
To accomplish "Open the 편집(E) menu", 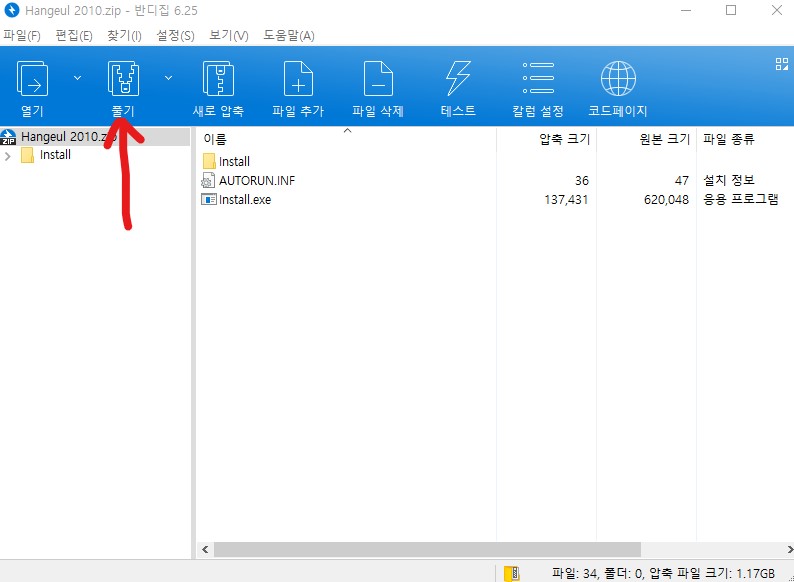I will (x=74, y=36).
